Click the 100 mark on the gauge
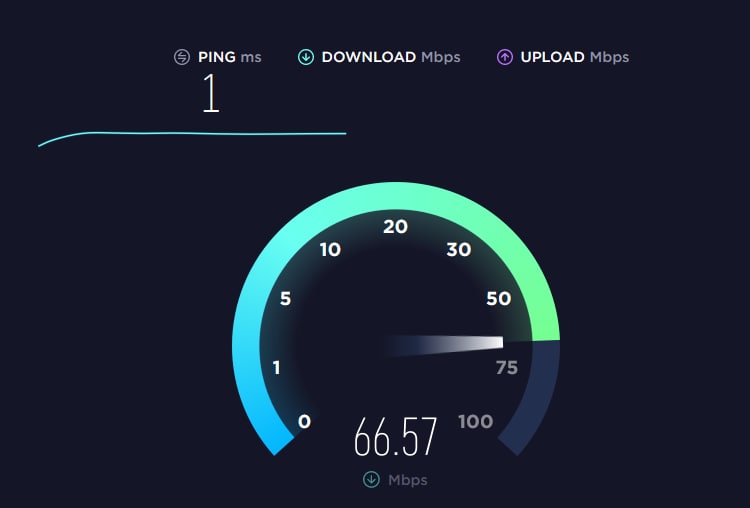This screenshot has height=508, width=750. [x=475, y=421]
